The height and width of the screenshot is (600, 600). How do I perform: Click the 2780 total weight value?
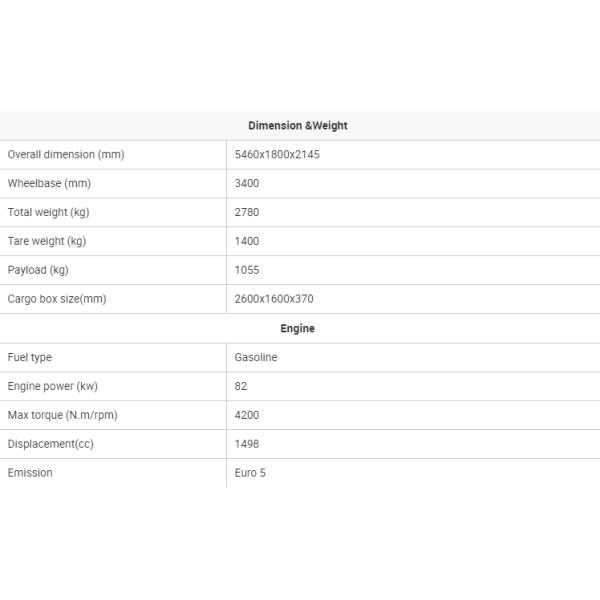tap(247, 212)
